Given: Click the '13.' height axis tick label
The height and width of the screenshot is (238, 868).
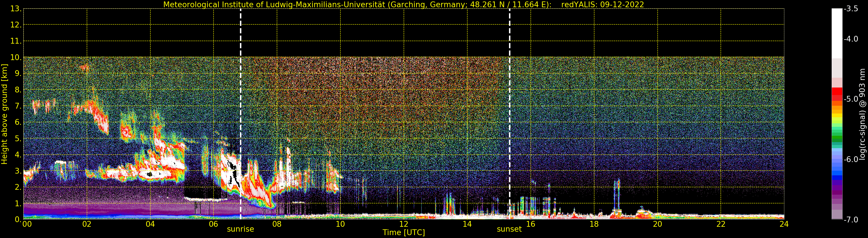Looking at the screenshot, I should click(x=16, y=9).
